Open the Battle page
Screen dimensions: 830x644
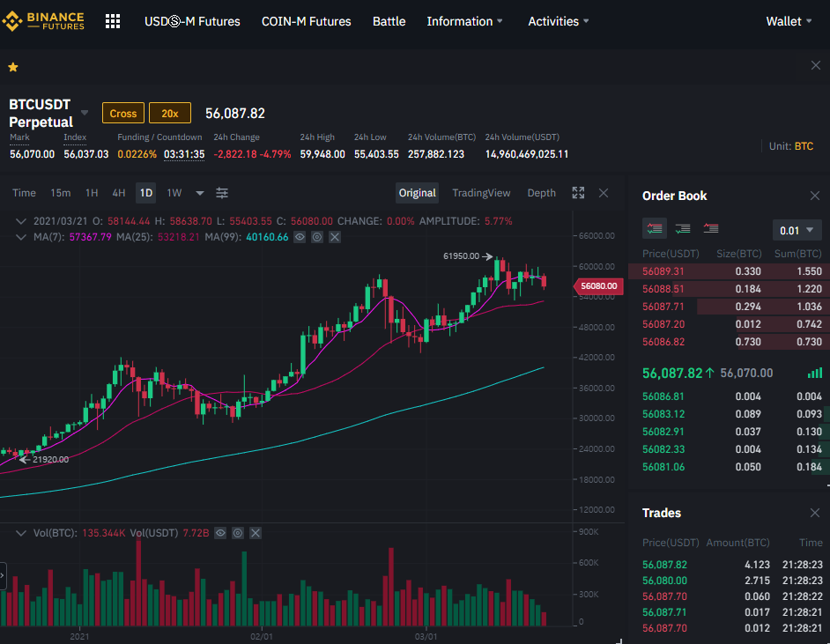click(389, 22)
